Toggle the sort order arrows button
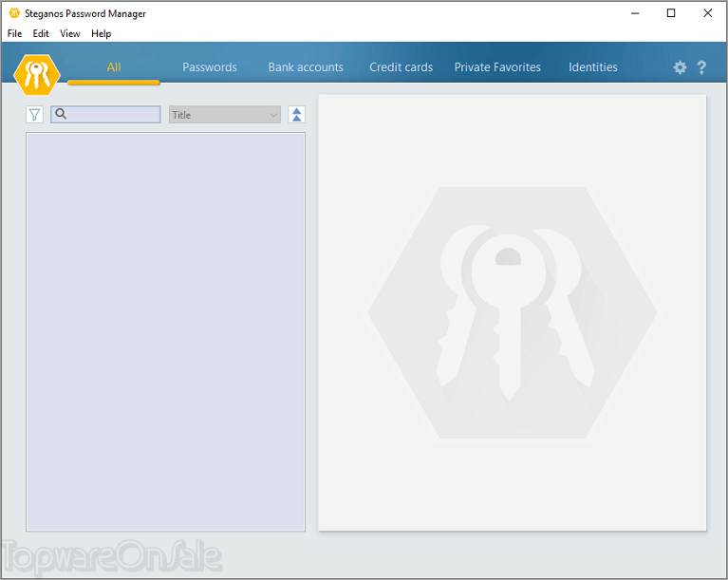Image resolution: width=728 pixels, height=580 pixels. [x=297, y=114]
